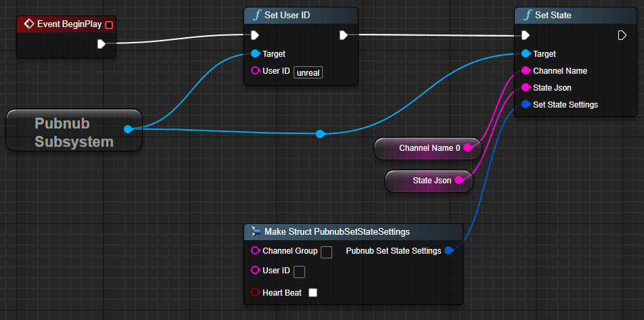
Task: Click the Set User ID execution output pin
Action: click(x=344, y=35)
